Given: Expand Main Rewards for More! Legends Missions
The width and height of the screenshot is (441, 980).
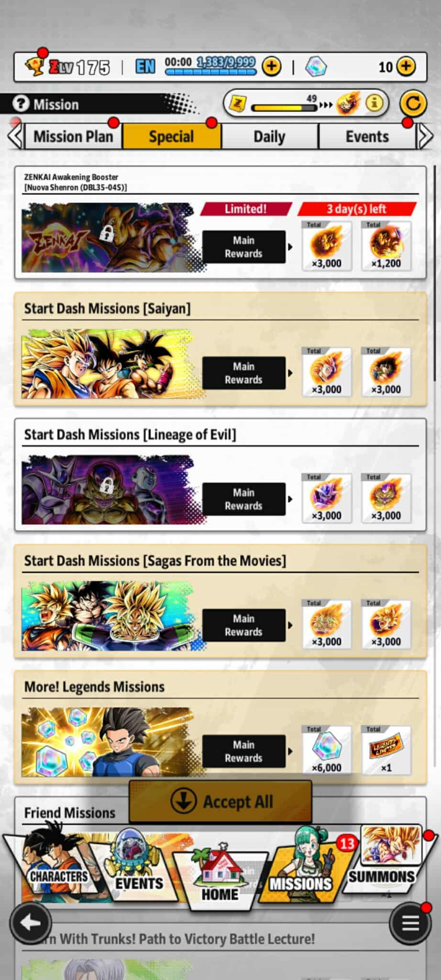Looking at the screenshot, I should (x=244, y=751).
